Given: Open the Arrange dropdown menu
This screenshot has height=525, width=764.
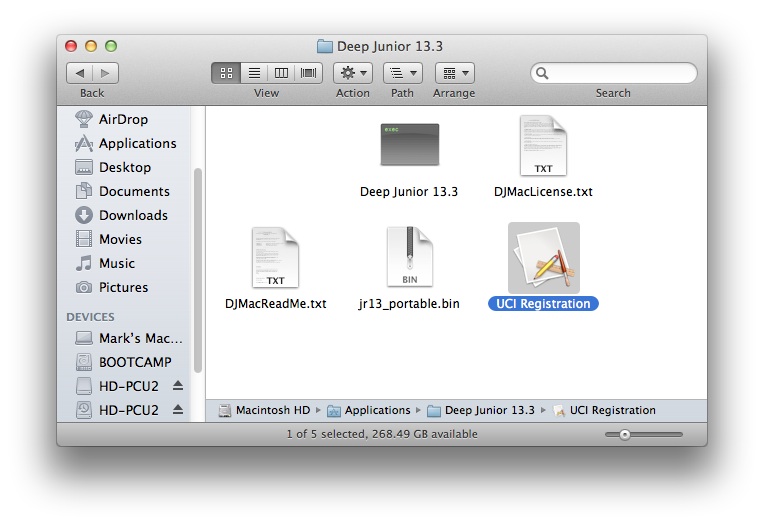Looking at the screenshot, I should tap(454, 73).
